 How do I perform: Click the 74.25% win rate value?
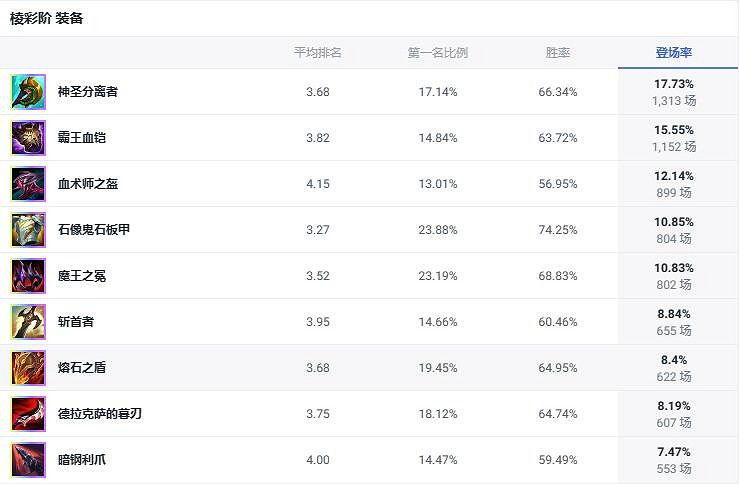point(557,230)
